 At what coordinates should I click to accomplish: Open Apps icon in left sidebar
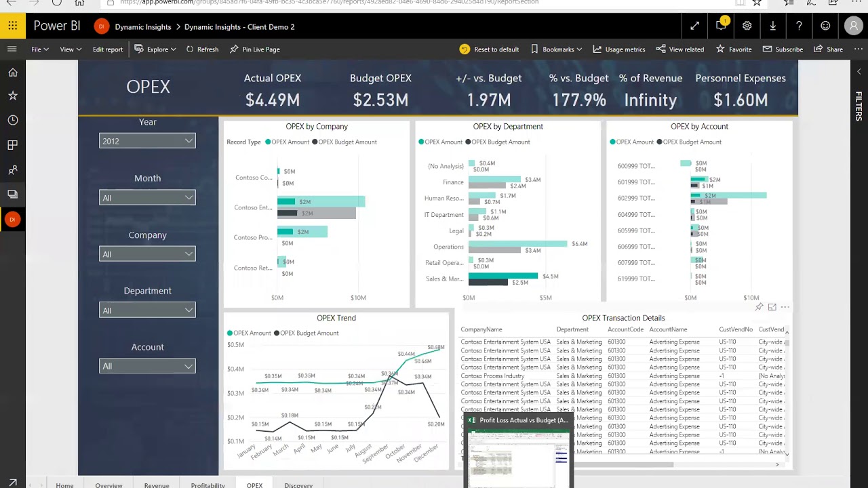(13, 145)
